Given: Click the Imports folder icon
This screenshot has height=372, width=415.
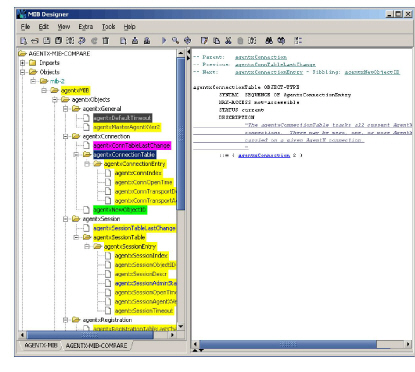Looking at the screenshot, I should point(33,63).
